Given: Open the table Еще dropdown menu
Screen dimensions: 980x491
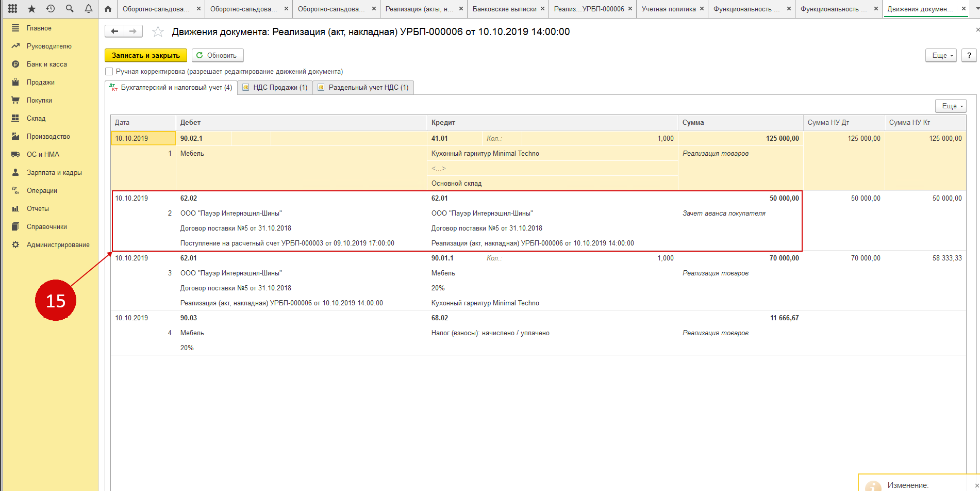Looking at the screenshot, I should 951,106.
